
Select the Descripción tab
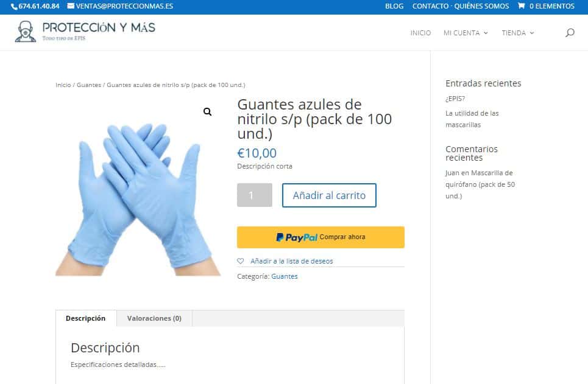point(86,318)
